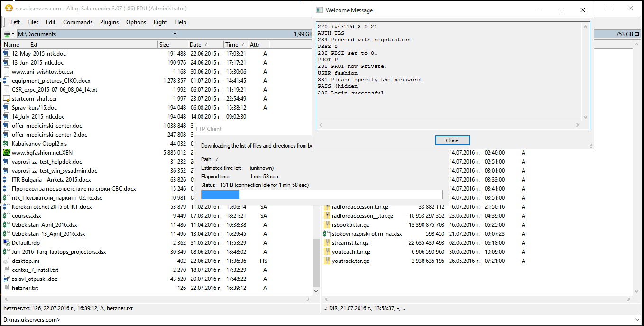
Task: Open the Plugins menu
Action: pyautogui.click(x=109, y=22)
